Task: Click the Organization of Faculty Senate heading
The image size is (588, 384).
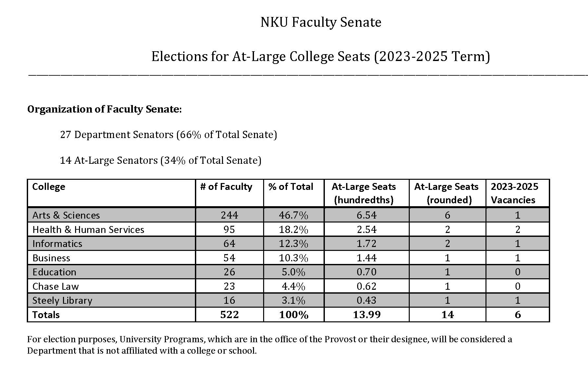Action: pos(104,109)
